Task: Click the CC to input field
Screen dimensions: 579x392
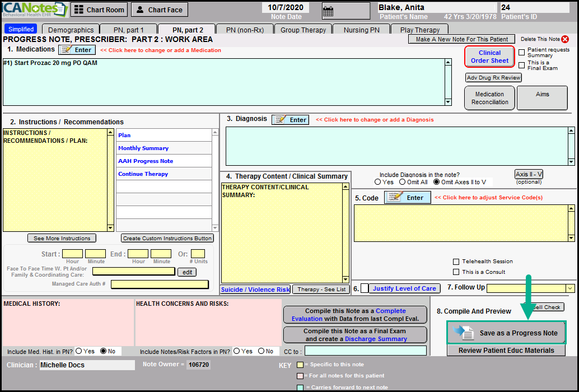Action: (x=365, y=351)
